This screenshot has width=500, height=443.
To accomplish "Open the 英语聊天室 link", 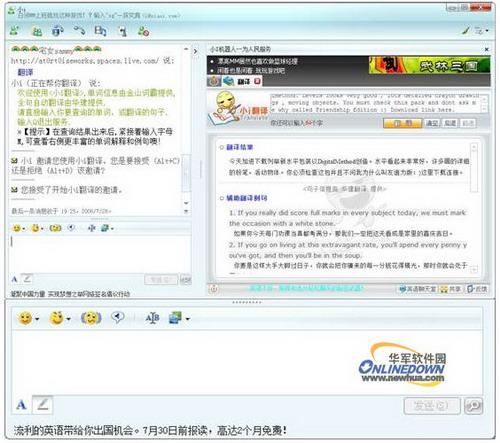I will 418,289.
